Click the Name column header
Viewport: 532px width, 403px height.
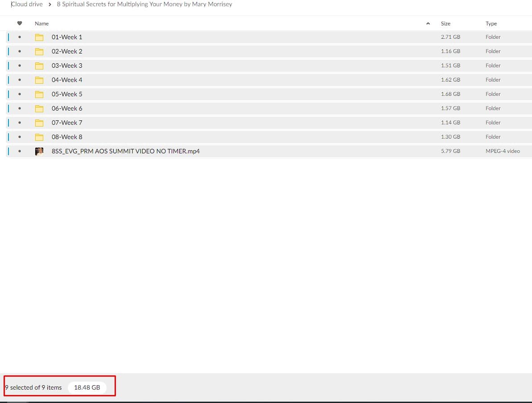click(x=42, y=24)
